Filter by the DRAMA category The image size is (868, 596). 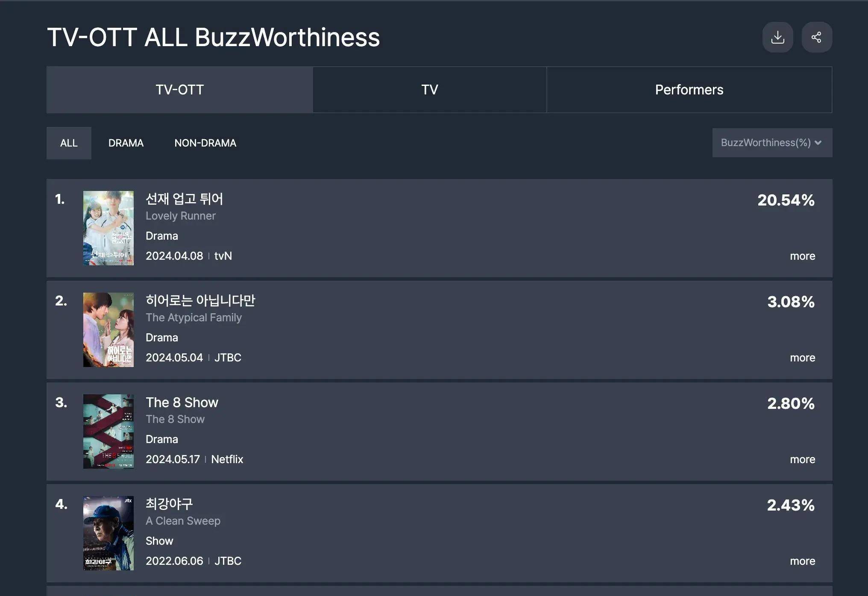[126, 143]
